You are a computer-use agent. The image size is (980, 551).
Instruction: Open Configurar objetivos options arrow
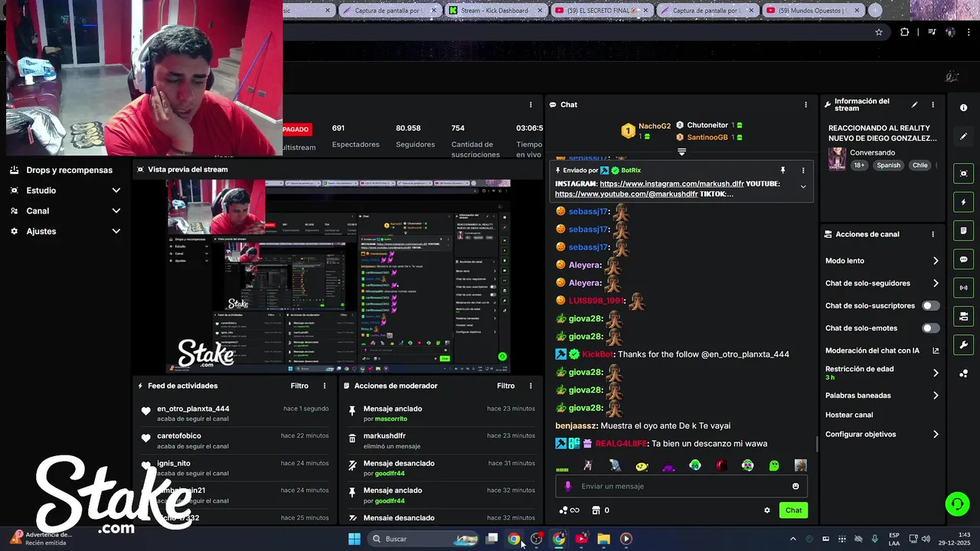pyautogui.click(x=936, y=434)
